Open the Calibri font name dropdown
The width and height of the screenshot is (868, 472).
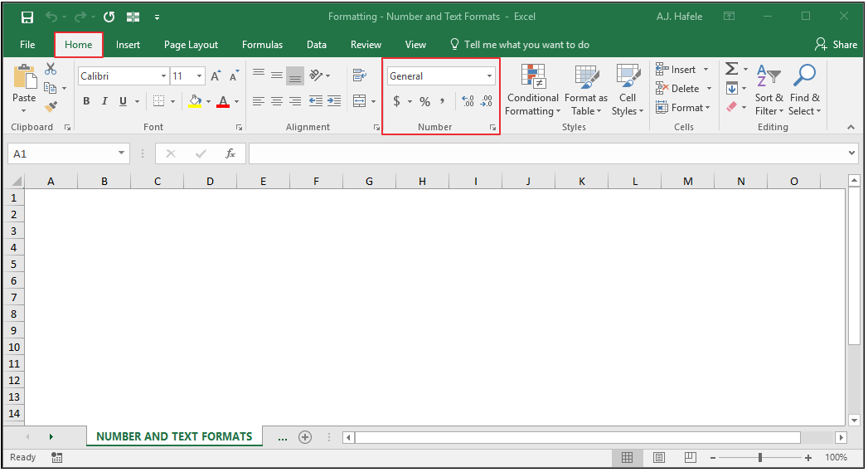pos(163,75)
